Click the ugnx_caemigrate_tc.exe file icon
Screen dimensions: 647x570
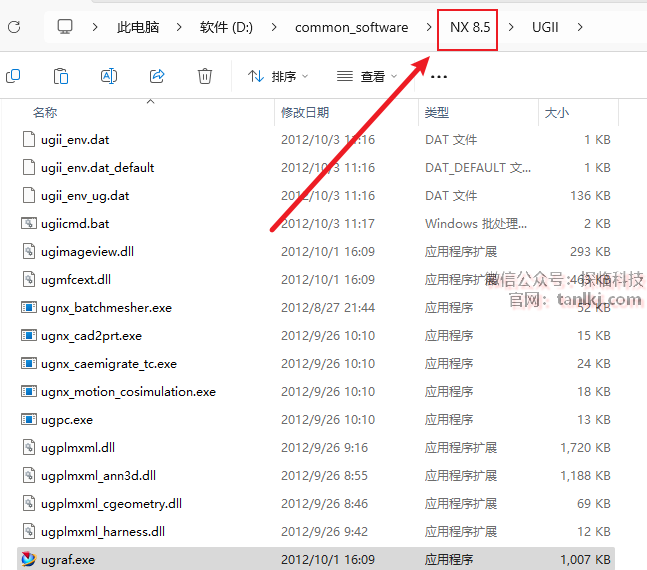coord(28,364)
